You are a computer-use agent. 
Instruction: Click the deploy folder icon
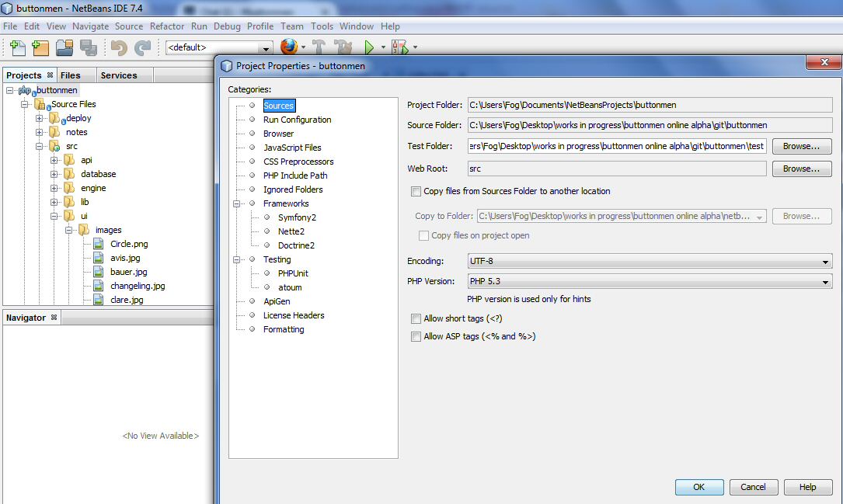56,118
